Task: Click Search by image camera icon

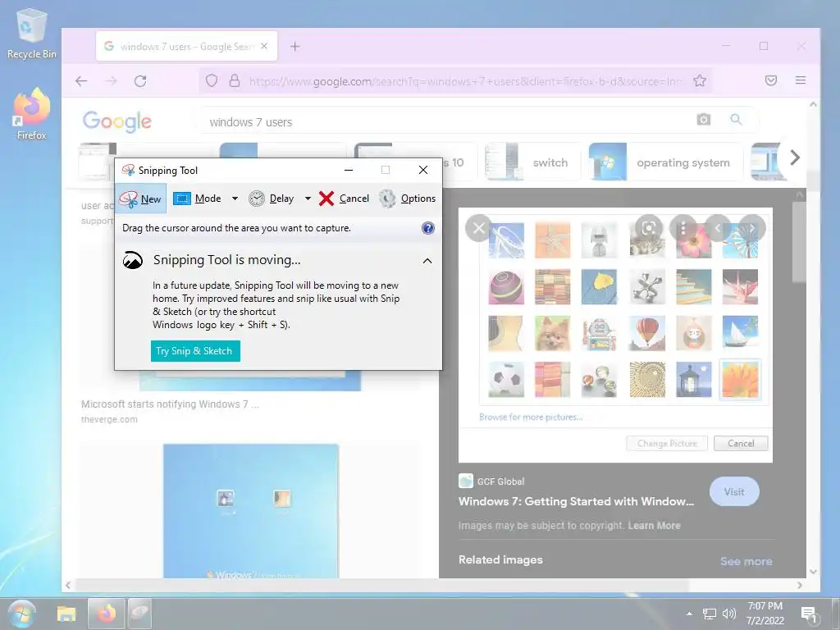Action: [703, 120]
